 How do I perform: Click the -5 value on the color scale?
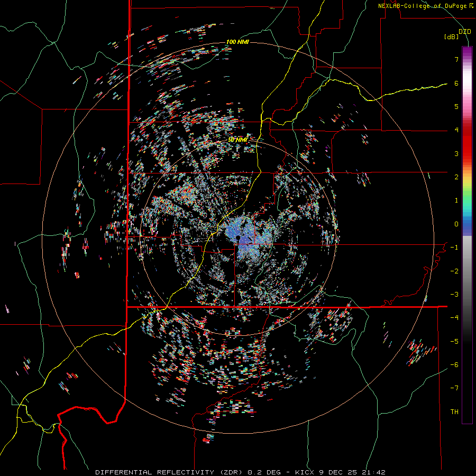(x=454, y=341)
